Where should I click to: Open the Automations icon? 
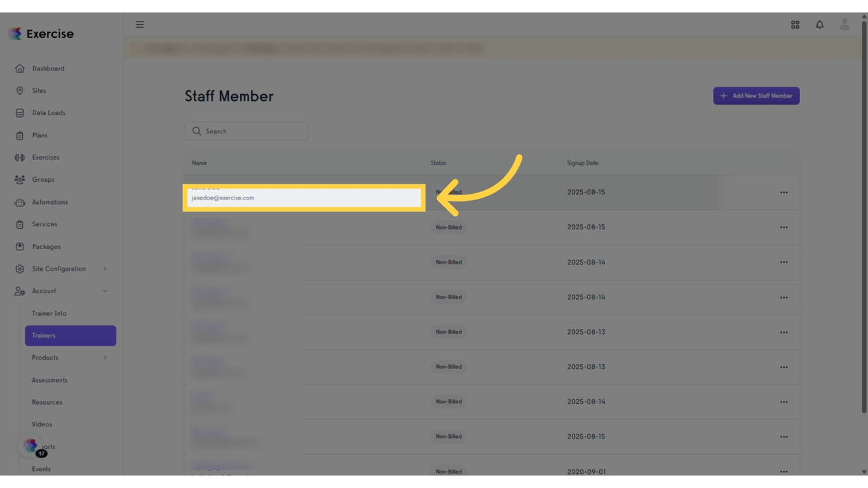19,201
